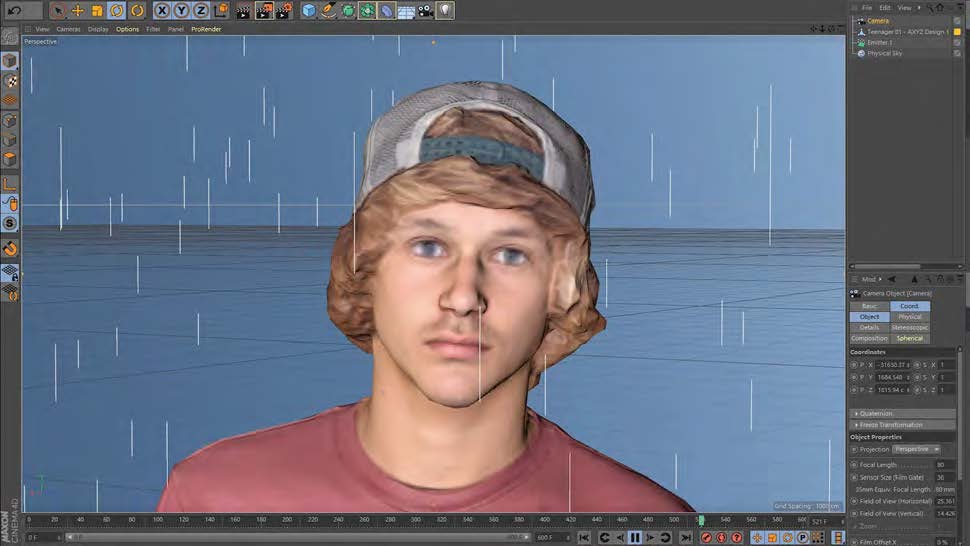Screen dimensions: 970x546
Task: Add a Cube primitive object
Action: [x=308, y=11]
